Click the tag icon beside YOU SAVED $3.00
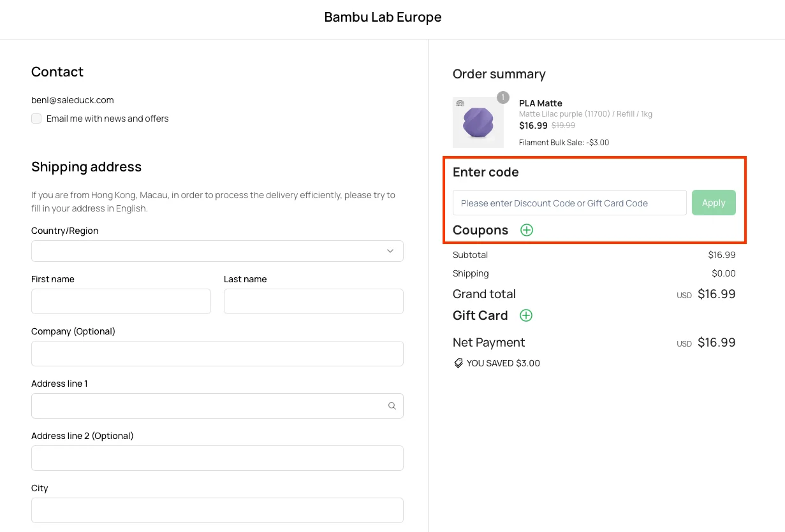This screenshot has height=532, width=785. (x=458, y=363)
